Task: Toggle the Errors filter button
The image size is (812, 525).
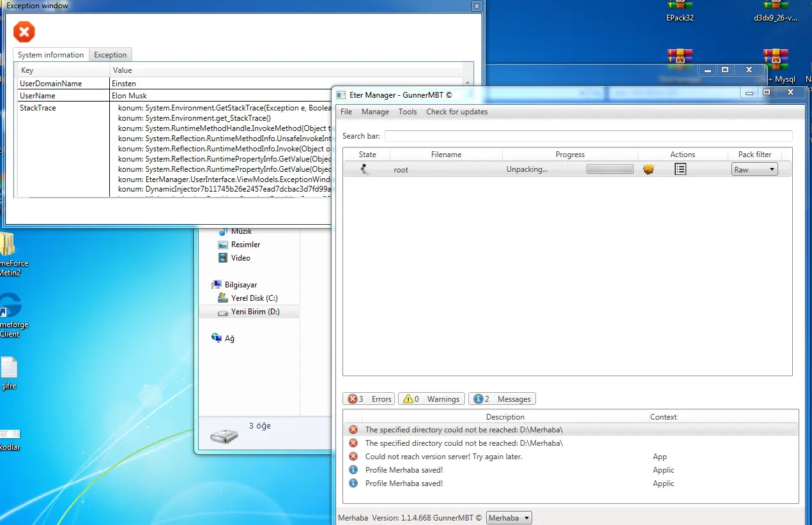Action: coord(369,399)
